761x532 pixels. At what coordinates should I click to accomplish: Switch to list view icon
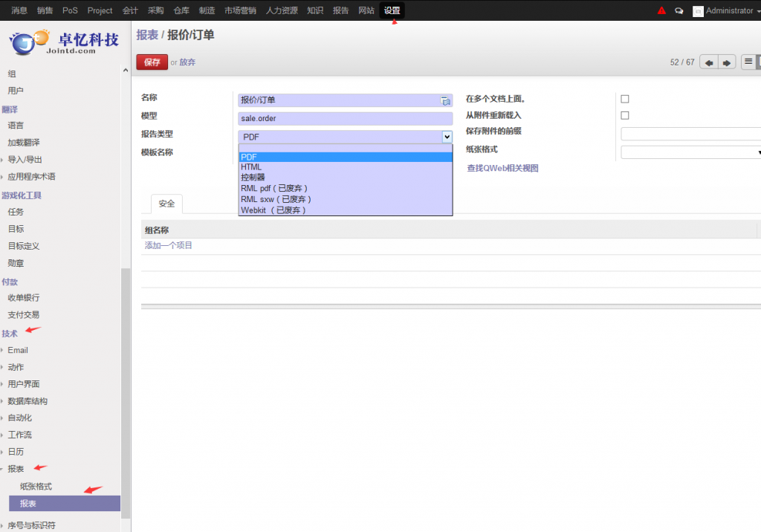click(748, 62)
